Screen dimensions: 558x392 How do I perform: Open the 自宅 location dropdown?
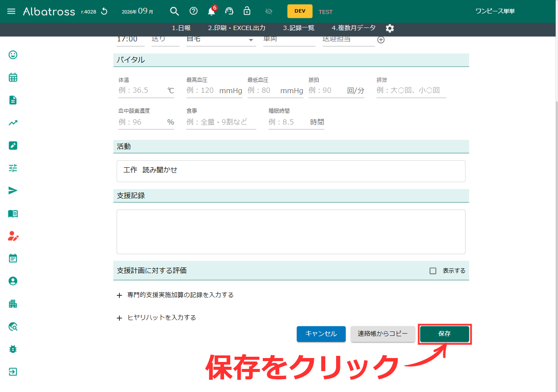pyautogui.click(x=221, y=40)
